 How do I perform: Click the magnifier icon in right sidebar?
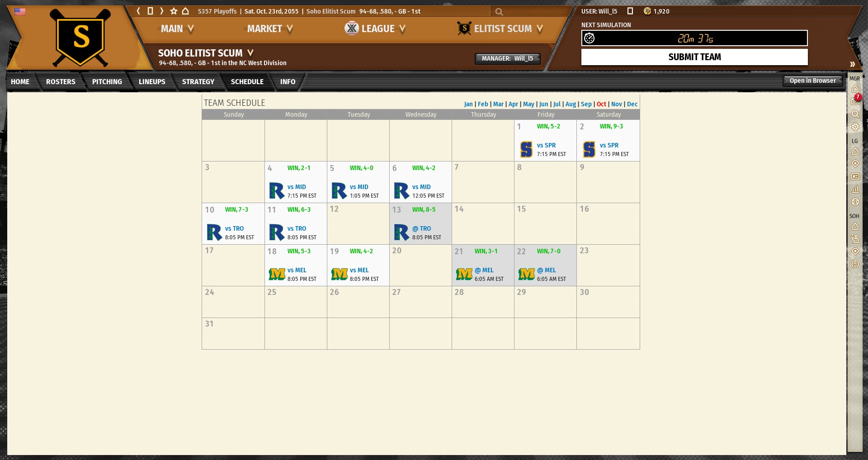pos(855,114)
